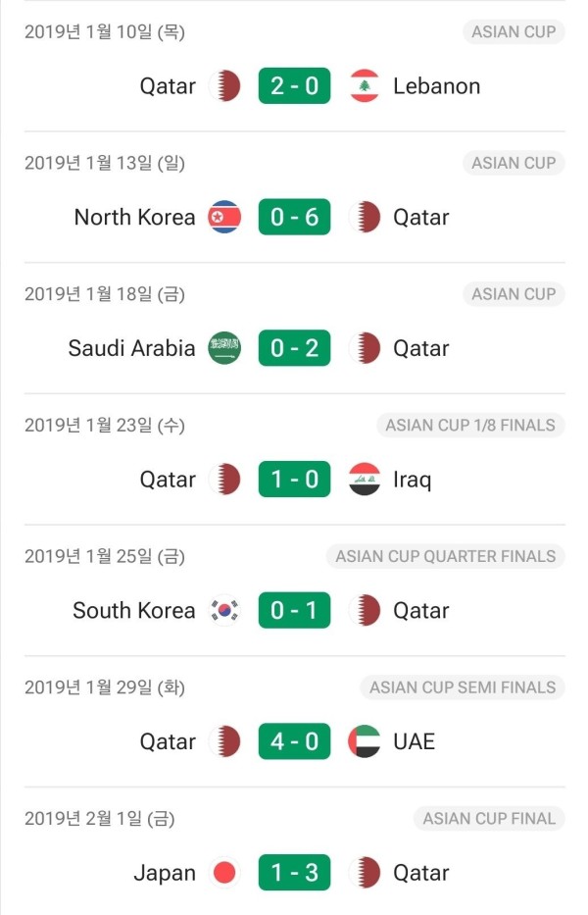Viewport: 588px width, 915px height.
Task: Click the South Korea flag icon
Action: point(224,610)
